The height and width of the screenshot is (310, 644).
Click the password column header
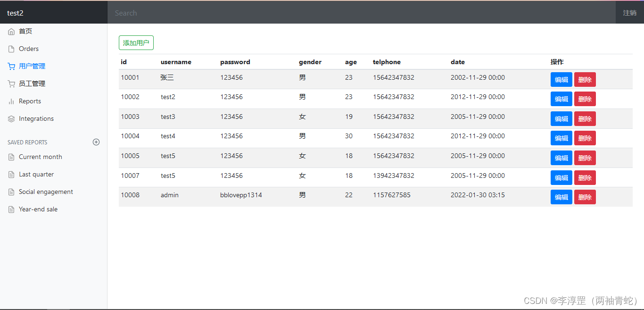coord(235,62)
